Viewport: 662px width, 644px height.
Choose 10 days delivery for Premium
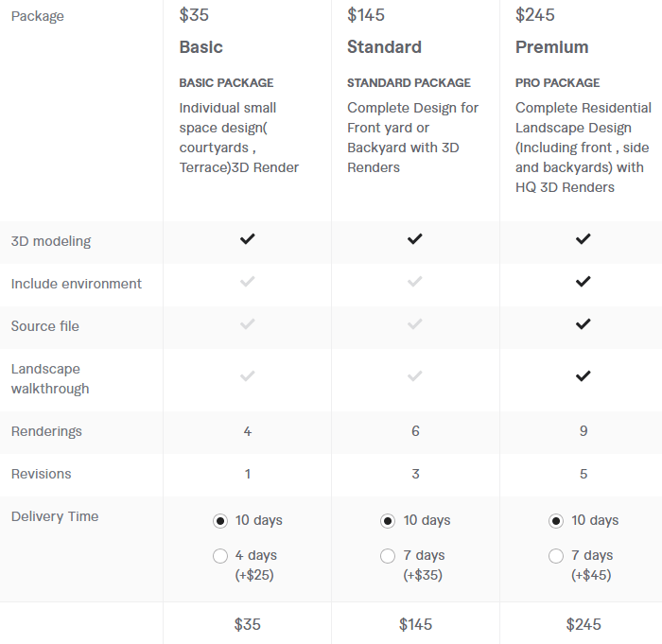(556, 521)
